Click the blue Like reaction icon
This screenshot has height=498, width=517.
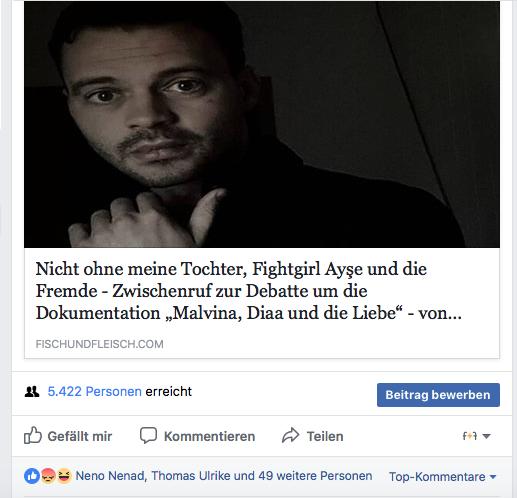pyautogui.click(x=32, y=476)
